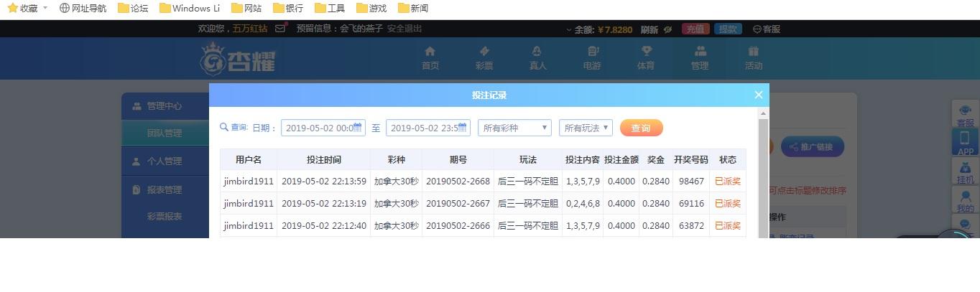Viewport: 980px width, 292px height.
Task: Click the 用户名 column header
Action: (x=249, y=159)
